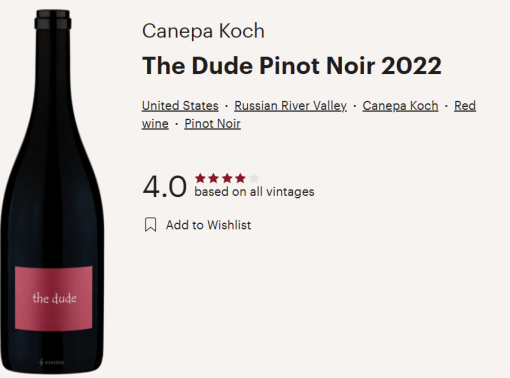510x378 pixels.
Task: Open the United States country link
Action: [180, 106]
